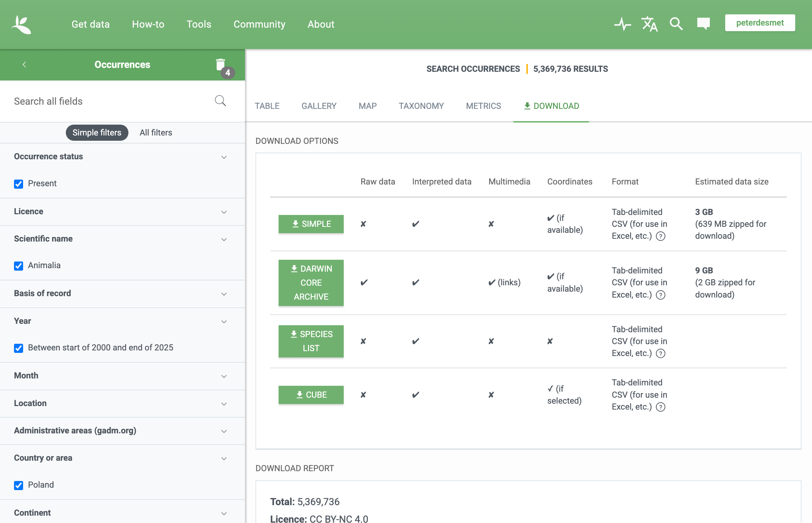Open the Community menu

tap(259, 24)
